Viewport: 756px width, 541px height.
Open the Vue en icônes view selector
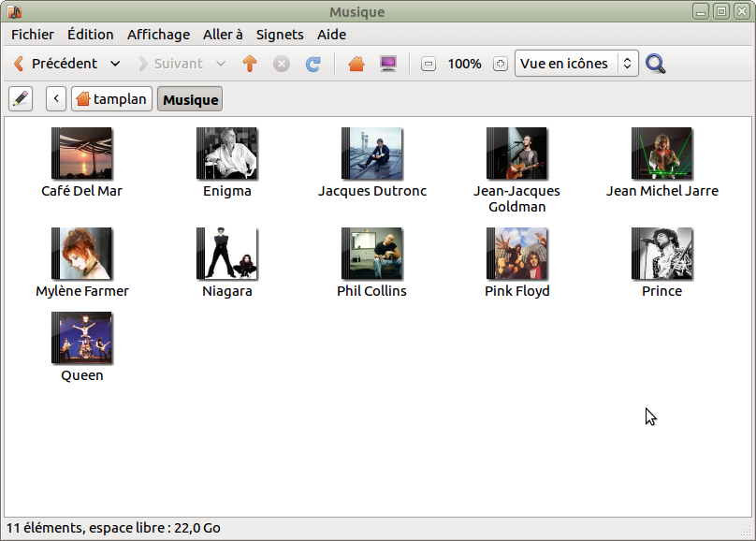click(576, 63)
